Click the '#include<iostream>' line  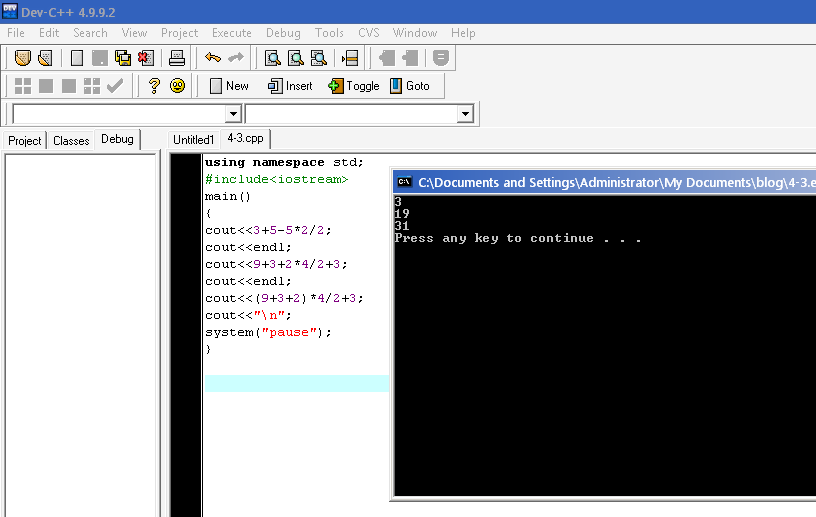[x=276, y=179]
